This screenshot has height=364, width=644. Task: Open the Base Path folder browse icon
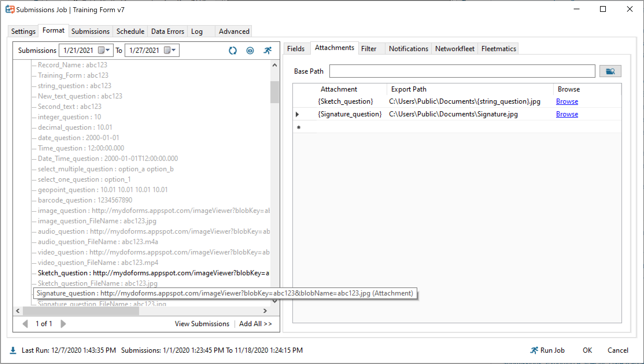[x=610, y=71]
